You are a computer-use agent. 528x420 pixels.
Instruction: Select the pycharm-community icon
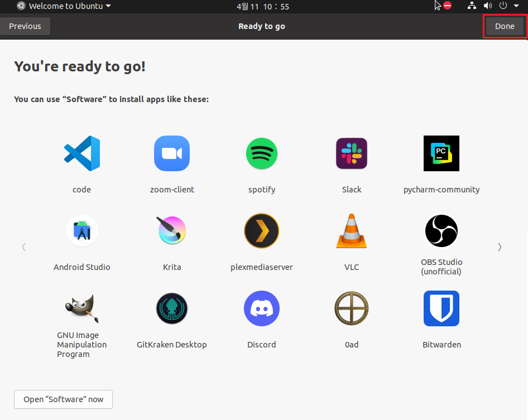click(x=441, y=153)
